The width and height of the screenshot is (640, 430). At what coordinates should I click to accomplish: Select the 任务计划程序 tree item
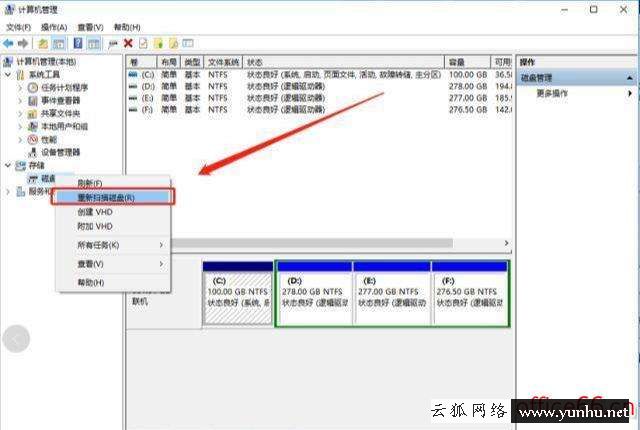58,88
